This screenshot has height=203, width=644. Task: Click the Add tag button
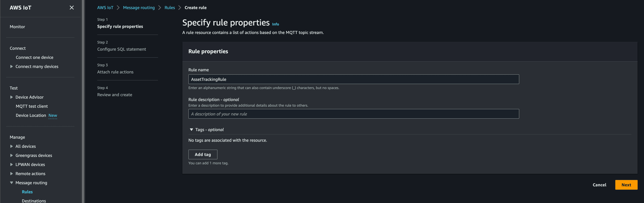[x=203, y=155]
